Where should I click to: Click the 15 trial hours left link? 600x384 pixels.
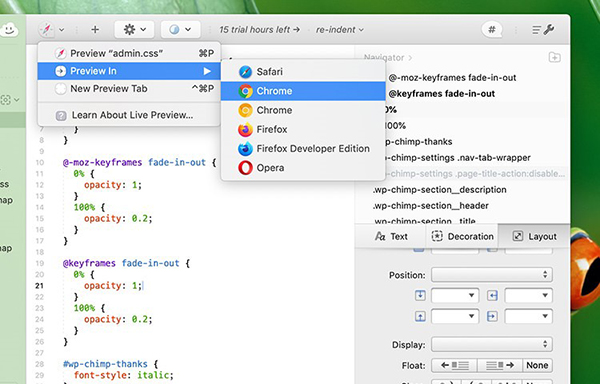(259, 29)
